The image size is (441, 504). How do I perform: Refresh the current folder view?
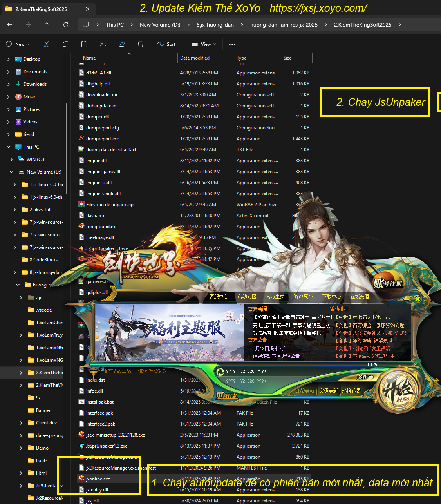[x=66, y=25]
